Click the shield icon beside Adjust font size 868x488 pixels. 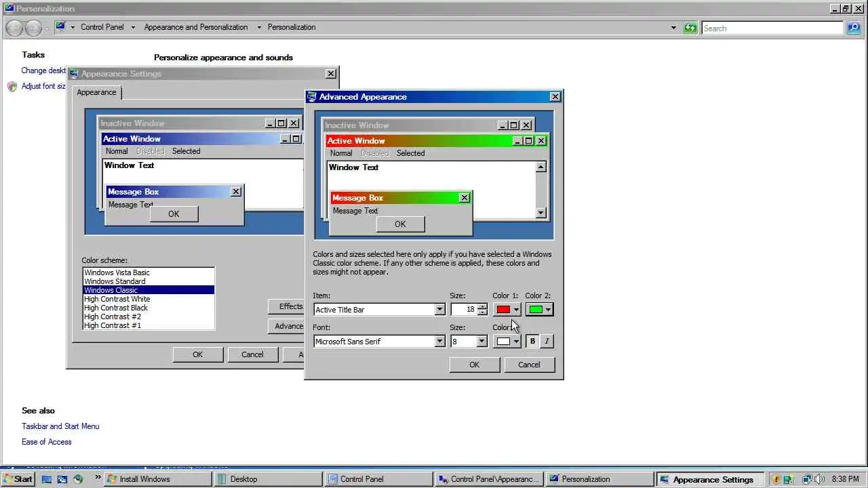(x=12, y=86)
